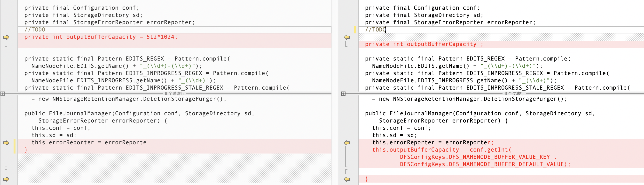This screenshot has height=185, width=644.
Task: Click '//TODO' comment in the right pane
Action: click(x=375, y=30)
